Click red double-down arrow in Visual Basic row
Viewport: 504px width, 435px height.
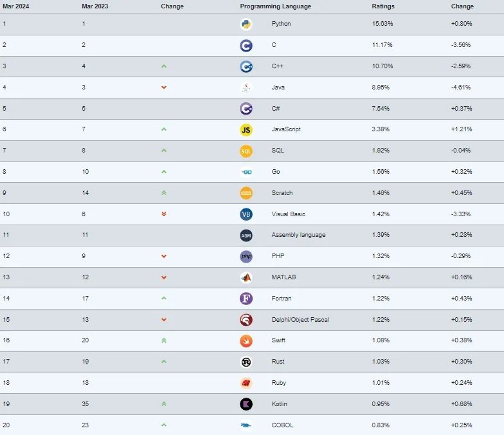(x=164, y=214)
